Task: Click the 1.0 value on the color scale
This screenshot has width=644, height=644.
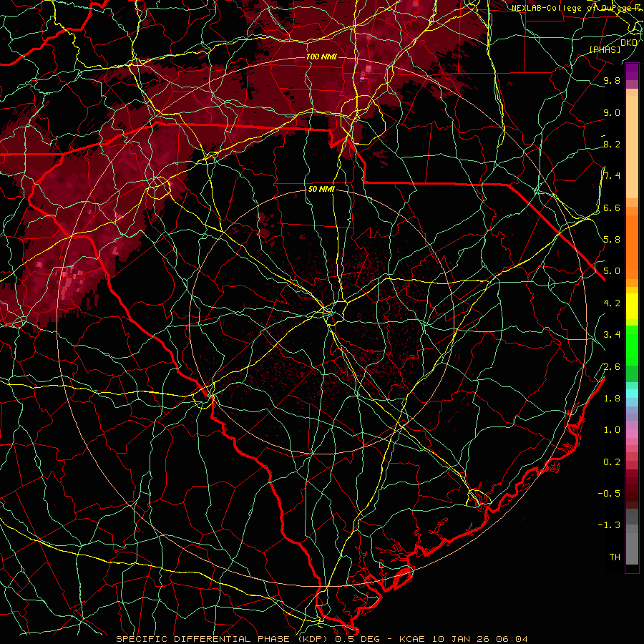Action: [x=612, y=429]
